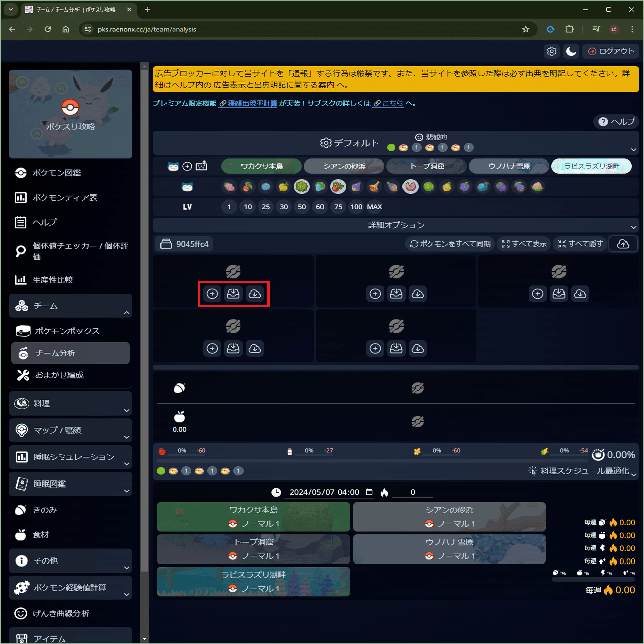Expand the 料理 sidebar section

(x=70, y=404)
